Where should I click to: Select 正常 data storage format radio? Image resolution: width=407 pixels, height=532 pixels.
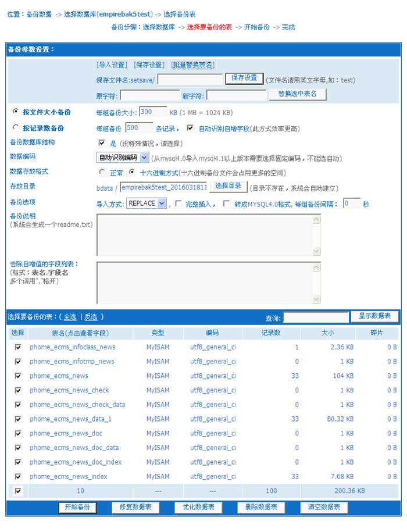point(102,172)
